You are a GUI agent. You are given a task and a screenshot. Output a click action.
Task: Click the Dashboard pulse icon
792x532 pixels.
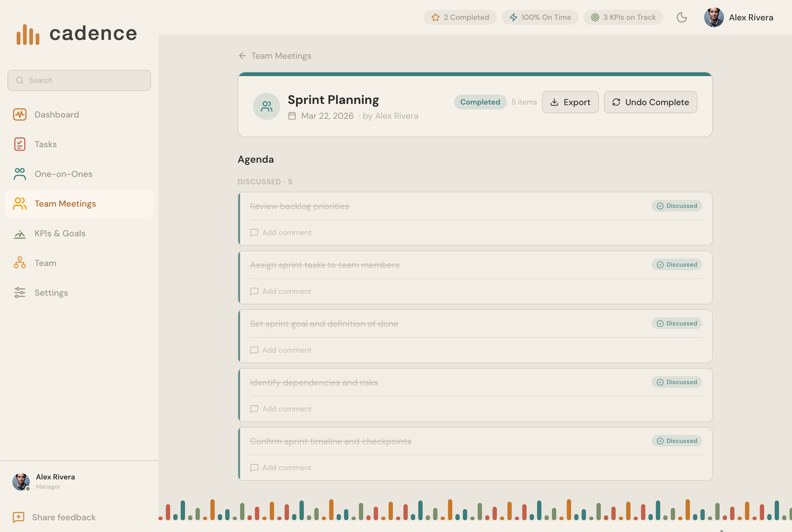pyautogui.click(x=20, y=115)
